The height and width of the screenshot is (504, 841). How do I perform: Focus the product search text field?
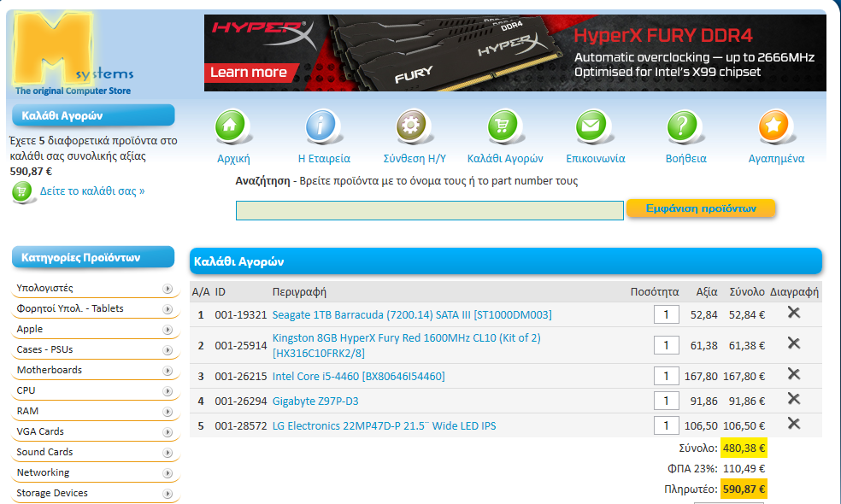click(430, 211)
